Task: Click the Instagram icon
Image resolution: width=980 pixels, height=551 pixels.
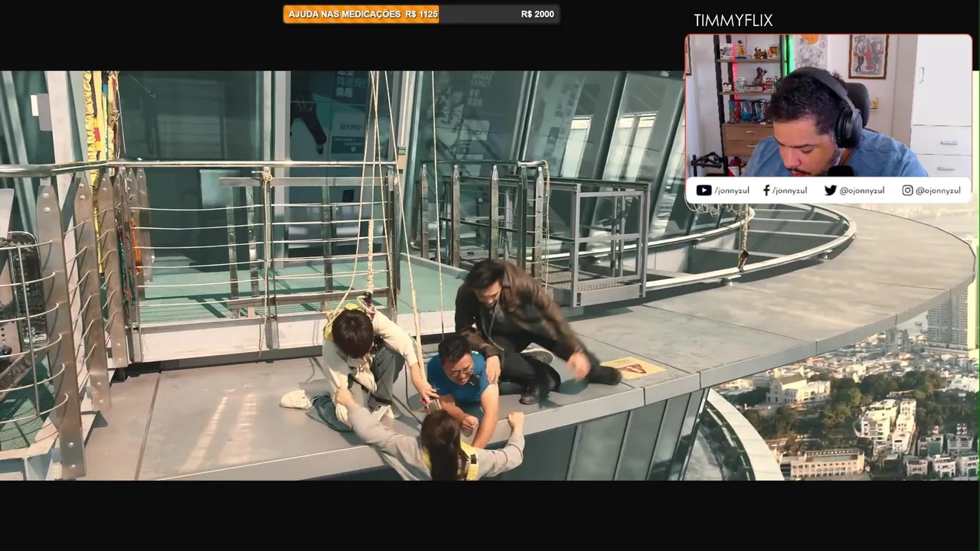Action: [x=907, y=191]
